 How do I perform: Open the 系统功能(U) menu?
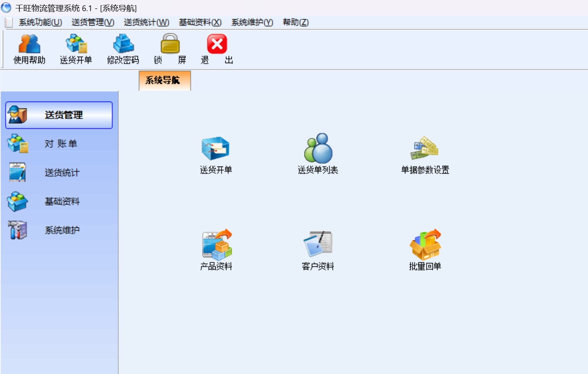click(40, 23)
